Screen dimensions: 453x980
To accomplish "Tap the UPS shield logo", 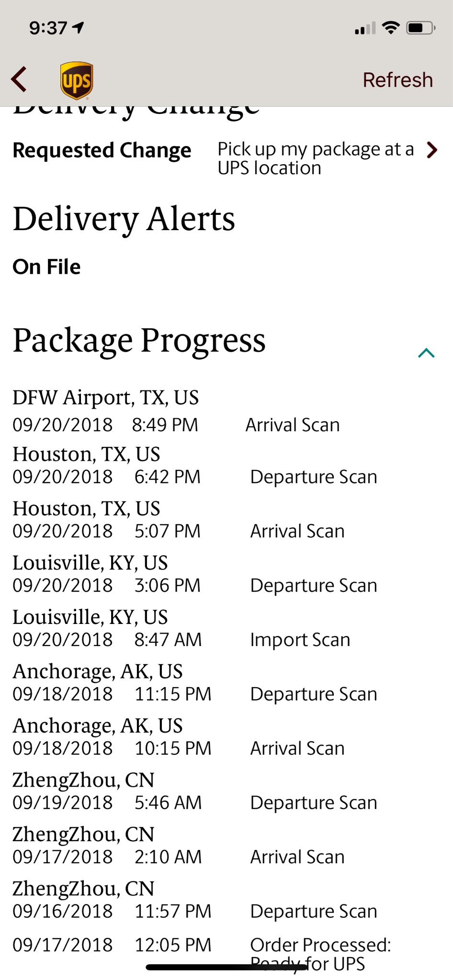I will [77, 80].
